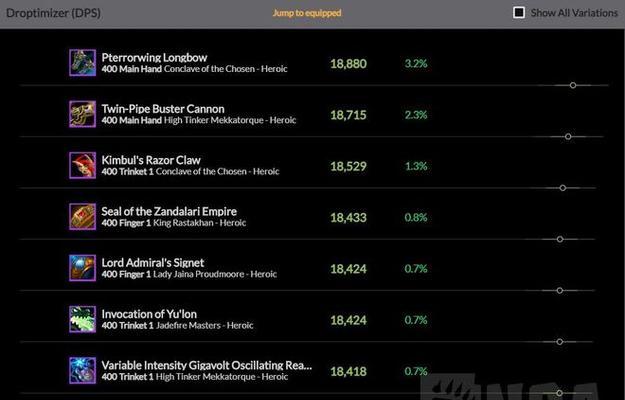625x400 pixels.
Task: Click the 2.3% gain for Buster Cannon
Action: pos(416,115)
